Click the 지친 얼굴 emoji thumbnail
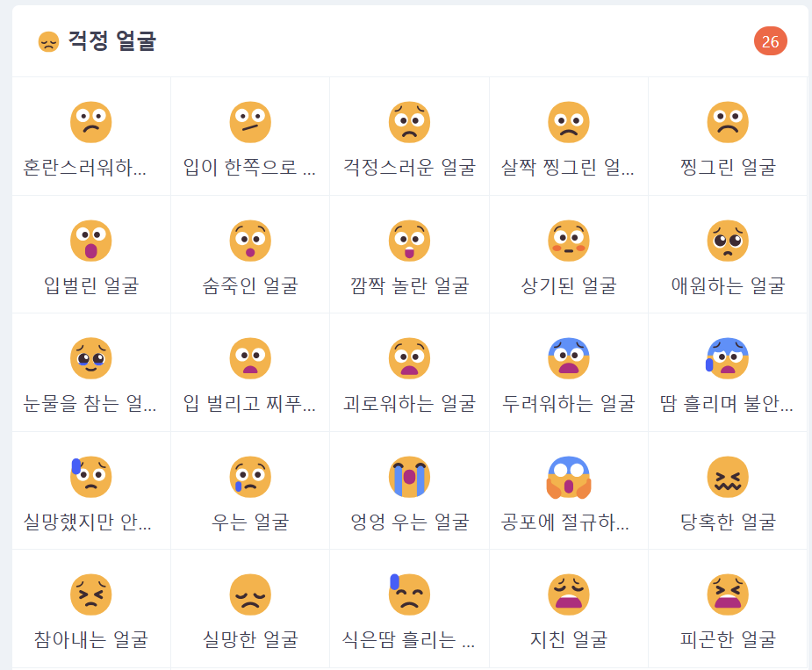Image resolution: width=812 pixels, height=670 pixels. [568, 594]
